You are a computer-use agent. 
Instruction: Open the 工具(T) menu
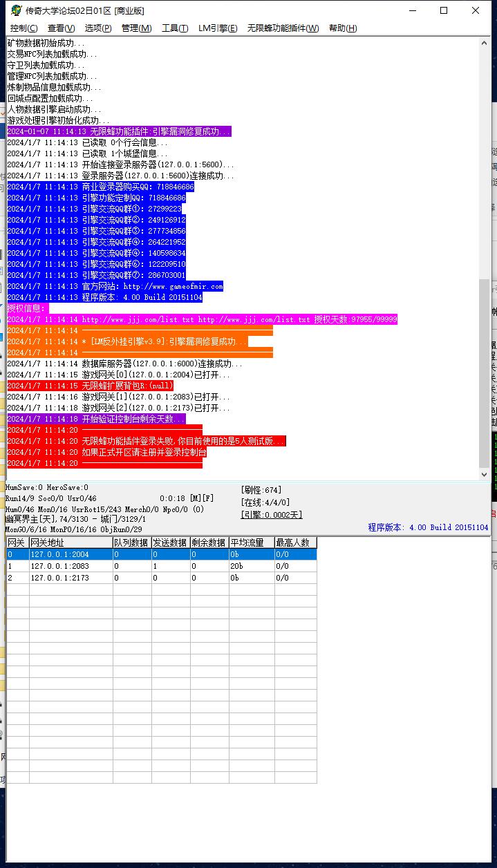pos(175,28)
